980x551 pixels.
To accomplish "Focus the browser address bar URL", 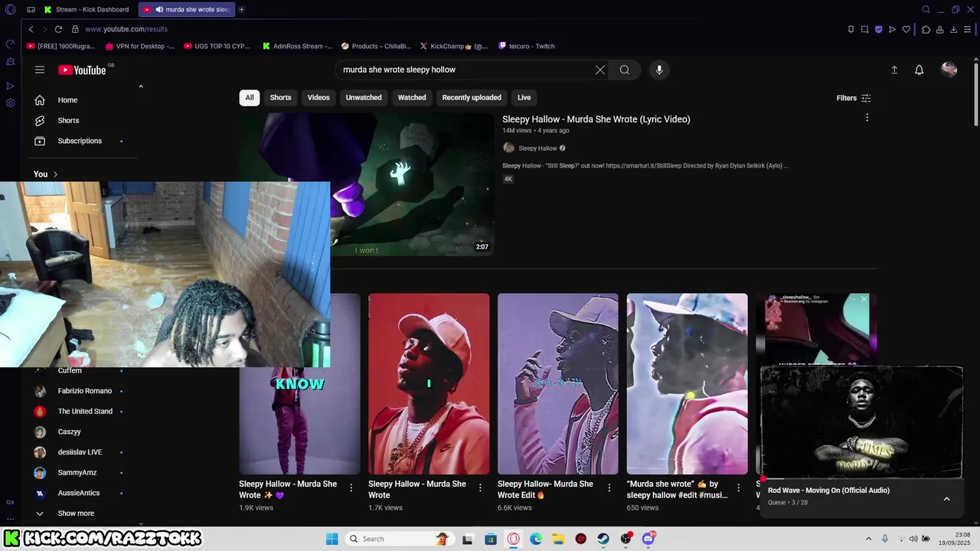I will pyautogui.click(x=126, y=29).
